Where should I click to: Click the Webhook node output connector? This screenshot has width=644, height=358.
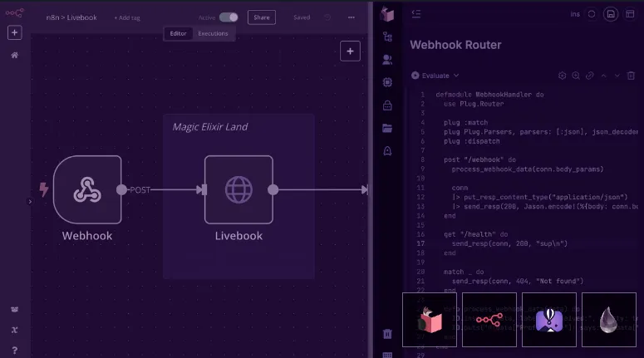(x=121, y=189)
